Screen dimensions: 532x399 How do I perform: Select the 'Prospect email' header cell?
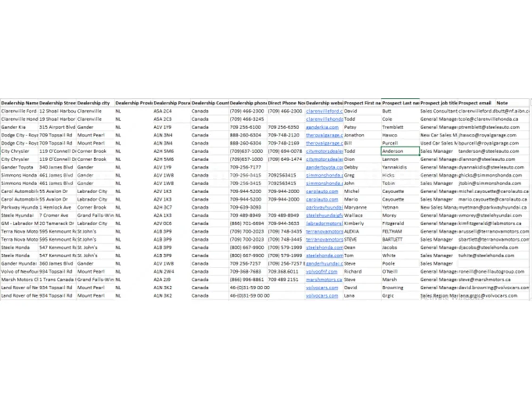coord(477,103)
